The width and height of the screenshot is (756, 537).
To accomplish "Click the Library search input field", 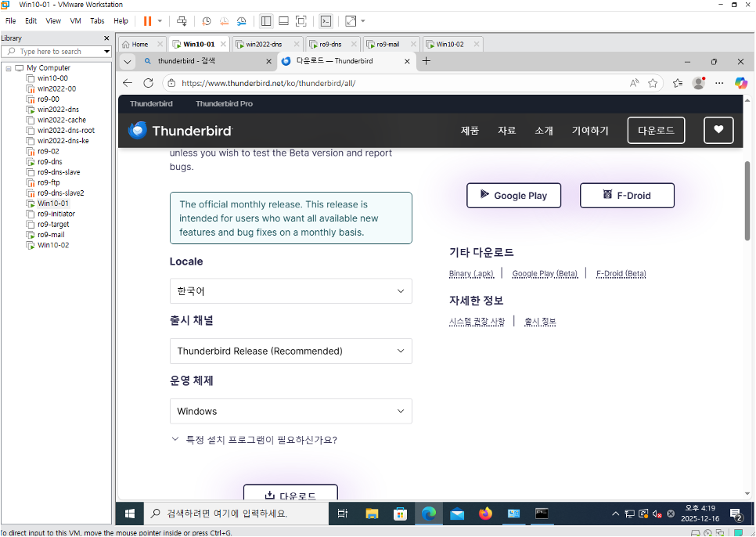I will [x=56, y=52].
